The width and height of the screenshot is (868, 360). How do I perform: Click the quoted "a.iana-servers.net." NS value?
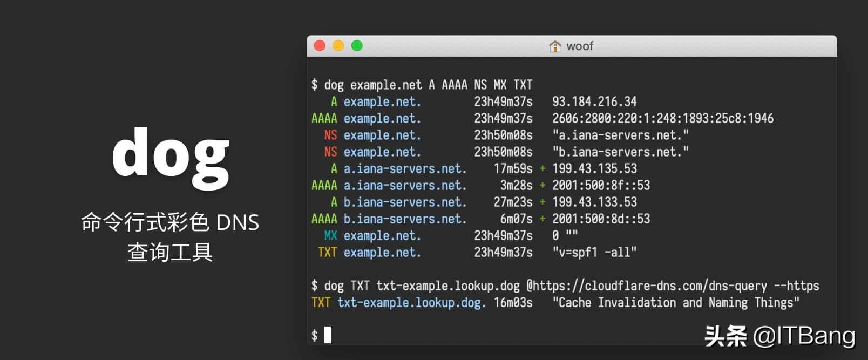tap(620, 135)
